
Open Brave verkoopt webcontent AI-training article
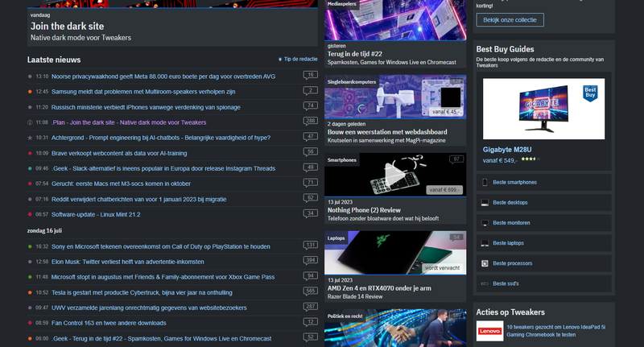(119, 153)
